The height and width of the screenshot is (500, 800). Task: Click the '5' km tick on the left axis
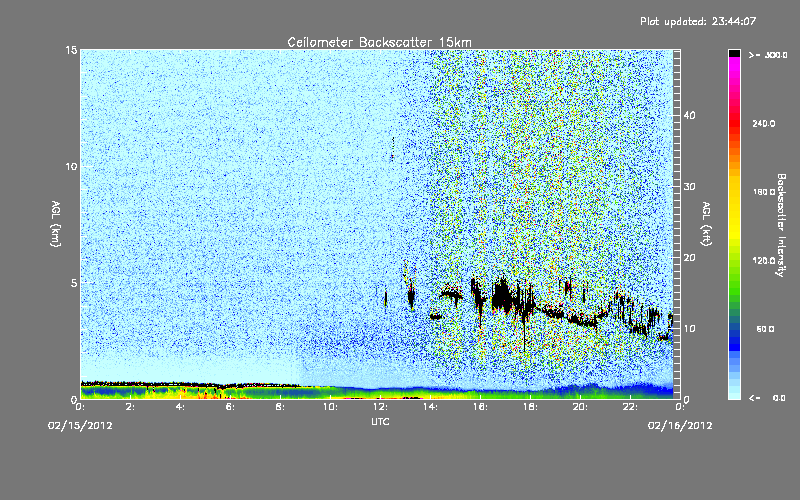click(x=74, y=283)
